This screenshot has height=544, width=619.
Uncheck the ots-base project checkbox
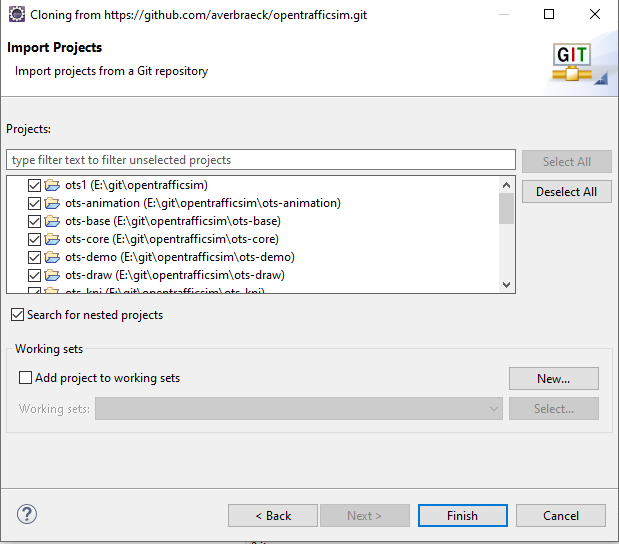point(34,221)
